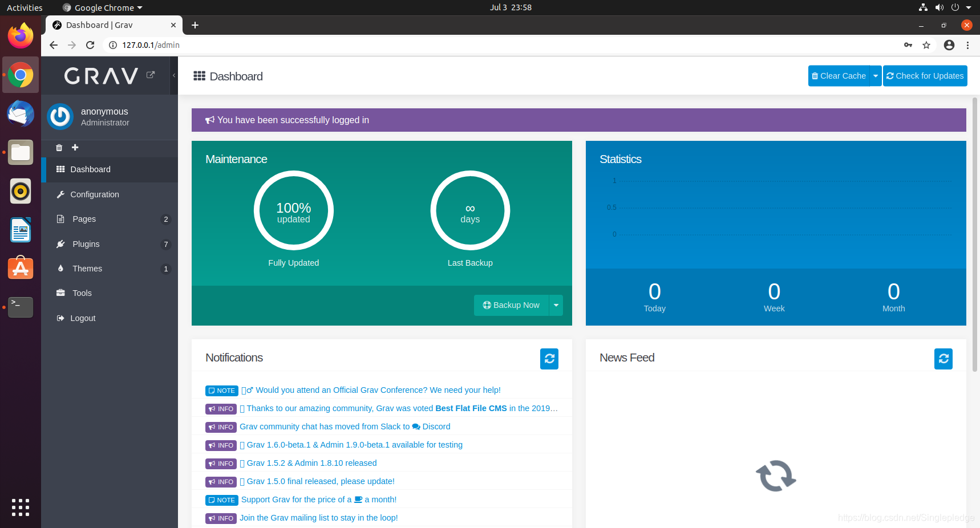Viewport: 980px width, 528px height.
Task: Open Chrome profile avatar icon
Action: pyautogui.click(x=949, y=45)
